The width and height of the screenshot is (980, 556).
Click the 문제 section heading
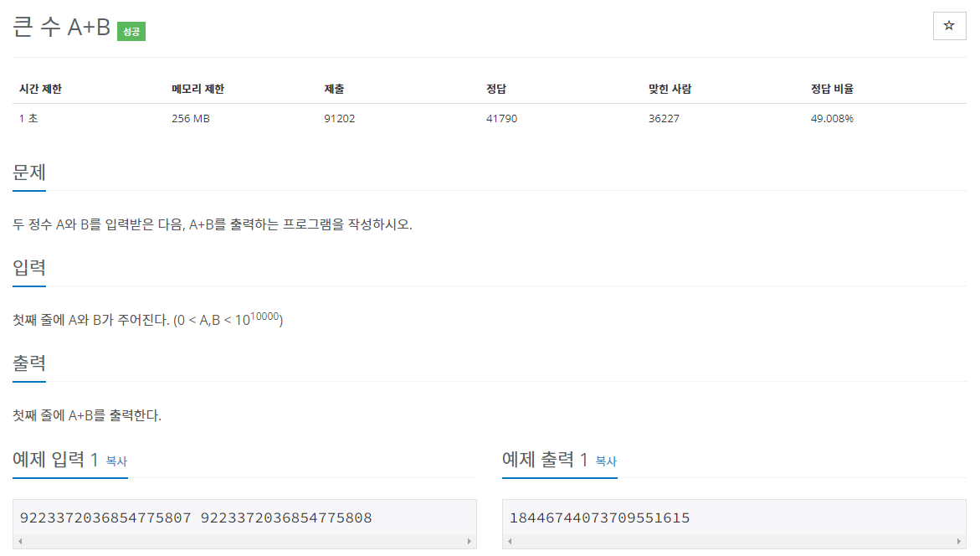28,172
